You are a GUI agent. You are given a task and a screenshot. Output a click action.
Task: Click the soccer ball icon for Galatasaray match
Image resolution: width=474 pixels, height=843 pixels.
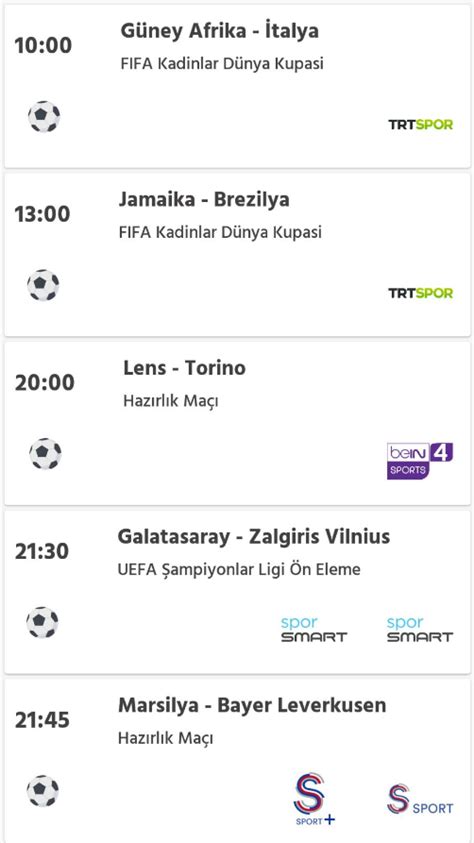[x=42, y=622]
